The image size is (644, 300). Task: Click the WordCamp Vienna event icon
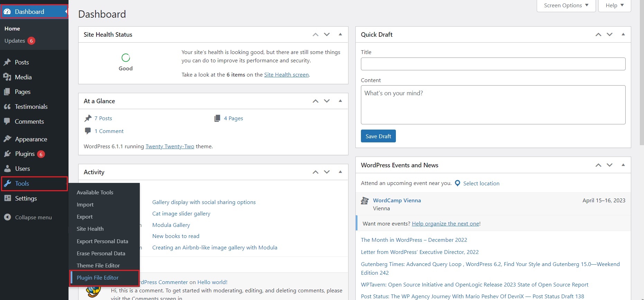pyautogui.click(x=365, y=201)
